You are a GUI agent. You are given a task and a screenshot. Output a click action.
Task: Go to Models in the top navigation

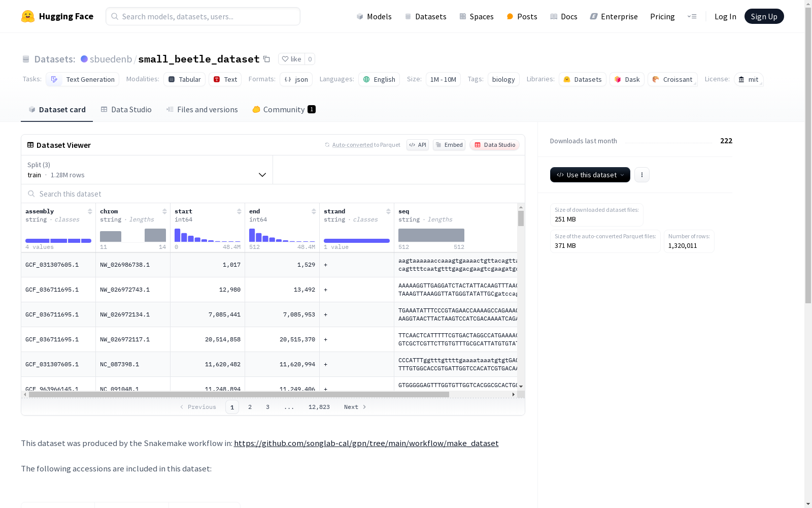(x=374, y=16)
